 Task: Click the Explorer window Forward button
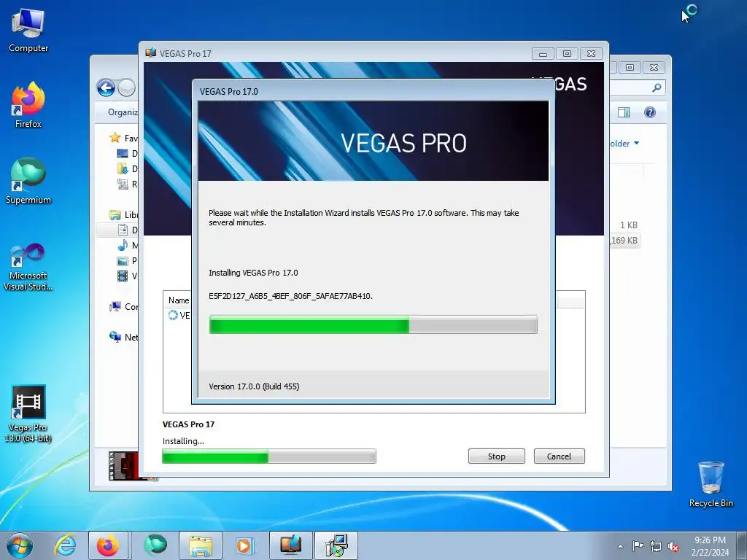(126, 87)
